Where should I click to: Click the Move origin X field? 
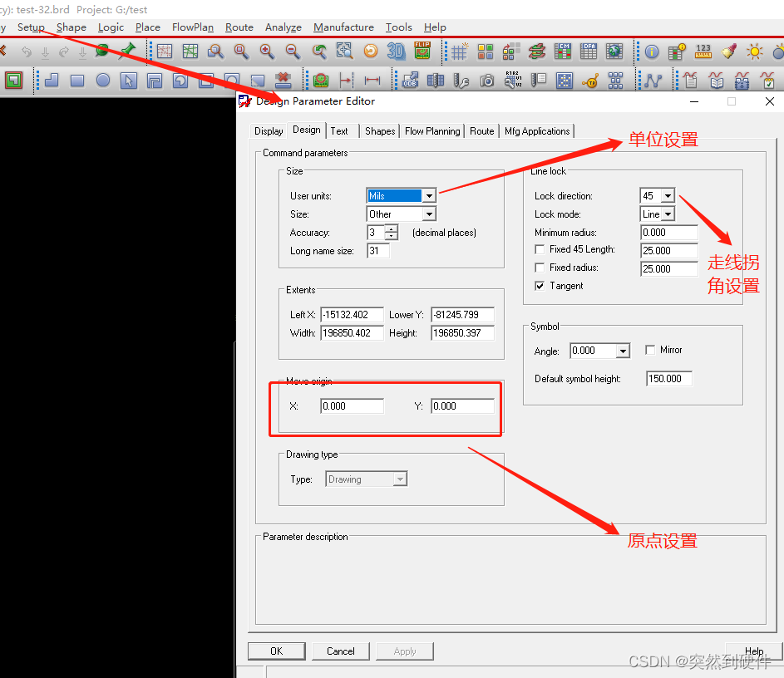(x=352, y=406)
